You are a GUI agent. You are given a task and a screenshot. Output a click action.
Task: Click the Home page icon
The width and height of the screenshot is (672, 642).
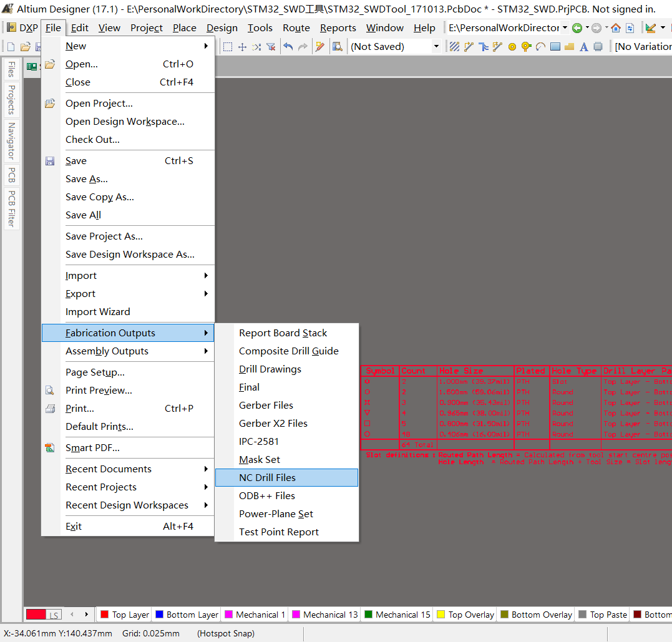(x=616, y=28)
